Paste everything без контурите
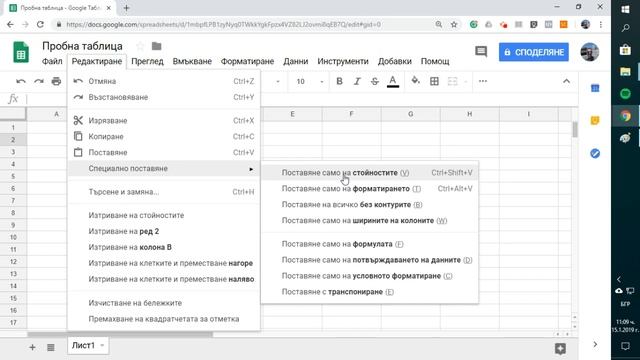This screenshot has height=360, width=640. point(370,204)
